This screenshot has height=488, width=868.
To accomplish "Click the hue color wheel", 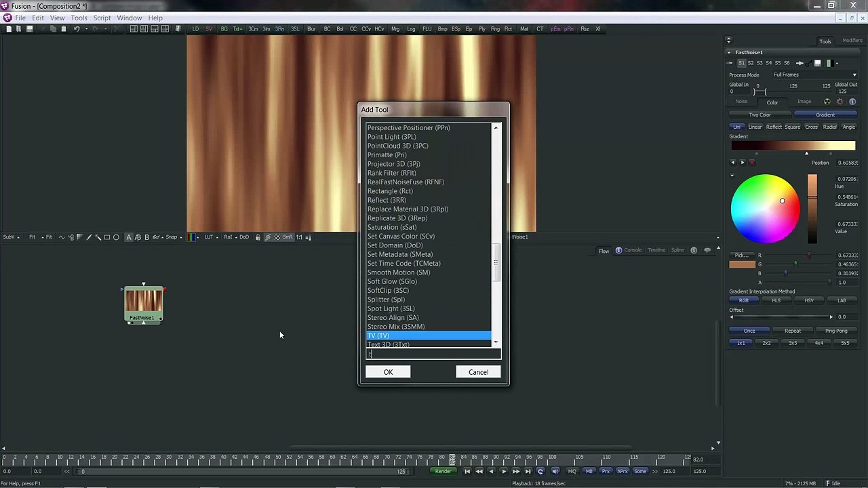I will [x=765, y=209].
